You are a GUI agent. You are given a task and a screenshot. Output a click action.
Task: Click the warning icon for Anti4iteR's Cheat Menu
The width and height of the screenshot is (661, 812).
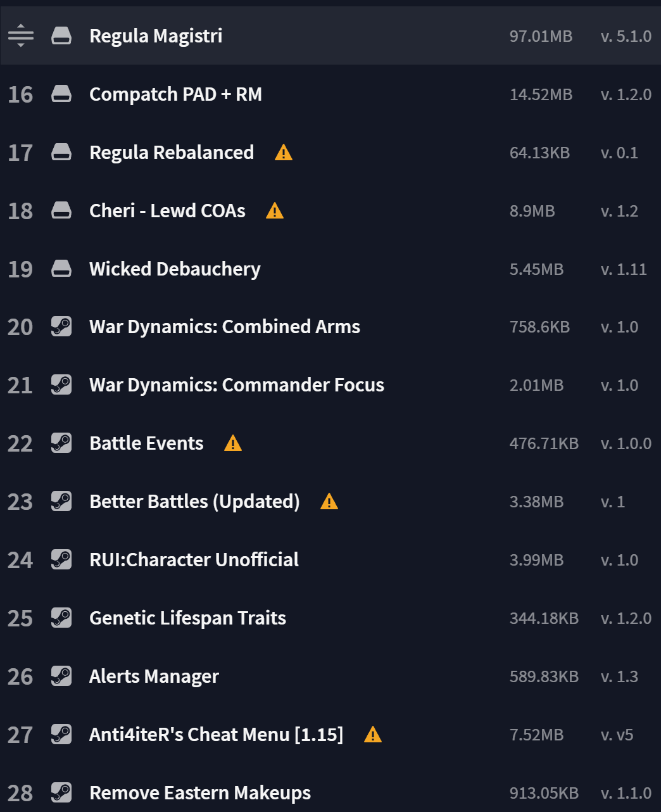(x=373, y=735)
